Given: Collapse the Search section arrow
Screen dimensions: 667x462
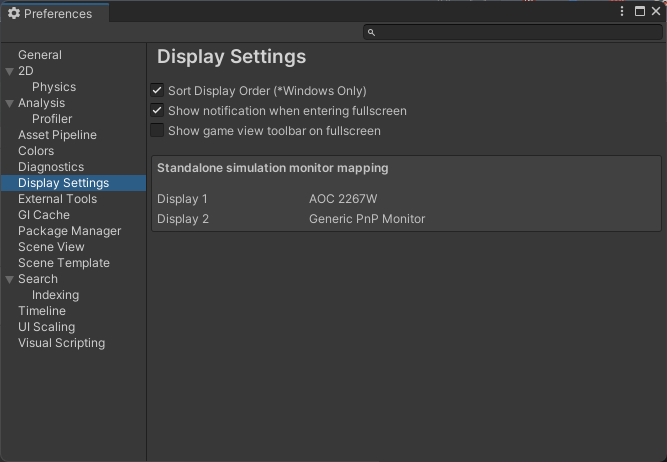Looking at the screenshot, I should pos(10,279).
